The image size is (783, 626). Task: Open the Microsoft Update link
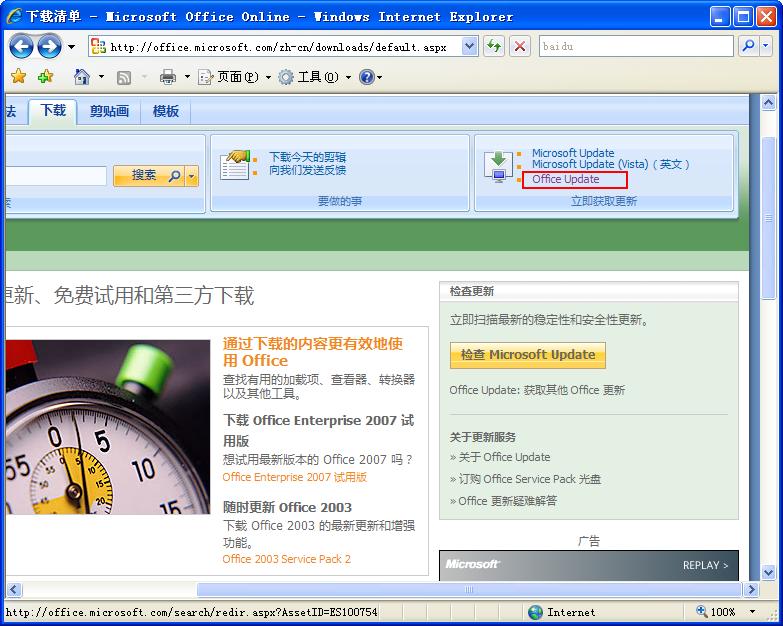pos(573,153)
